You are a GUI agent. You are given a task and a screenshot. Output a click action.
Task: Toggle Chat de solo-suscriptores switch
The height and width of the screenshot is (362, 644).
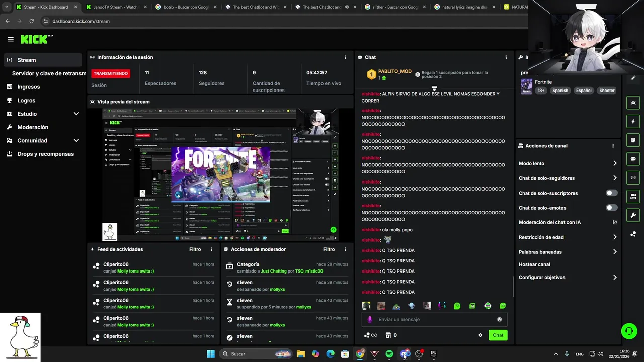click(x=612, y=193)
